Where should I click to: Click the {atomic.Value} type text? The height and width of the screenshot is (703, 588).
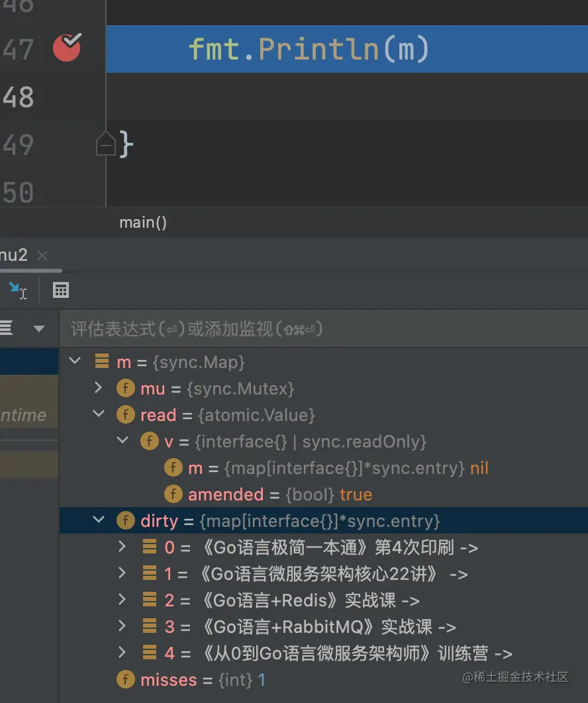tap(256, 414)
